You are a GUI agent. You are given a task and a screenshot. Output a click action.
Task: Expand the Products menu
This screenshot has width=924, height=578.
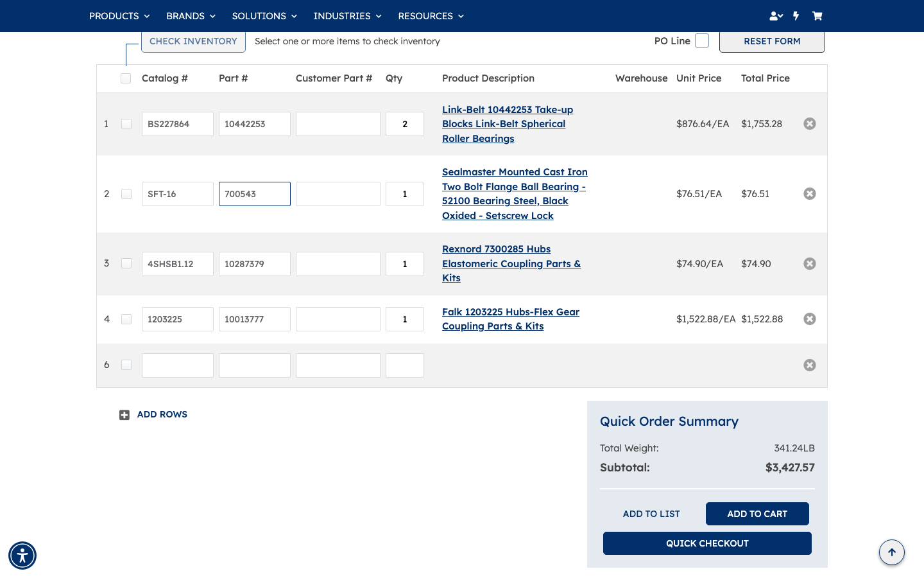(119, 16)
